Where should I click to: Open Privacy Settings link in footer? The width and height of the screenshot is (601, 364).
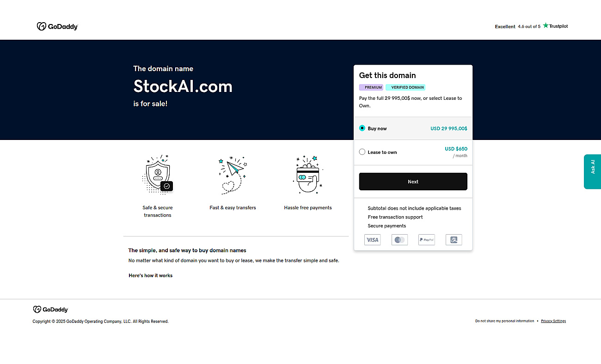[553, 321]
